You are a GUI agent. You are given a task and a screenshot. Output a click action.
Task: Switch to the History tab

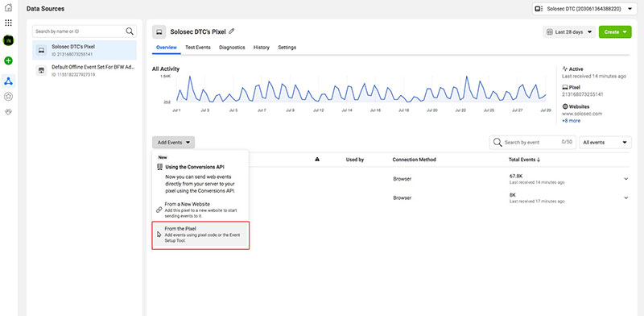click(x=261, y=48)
